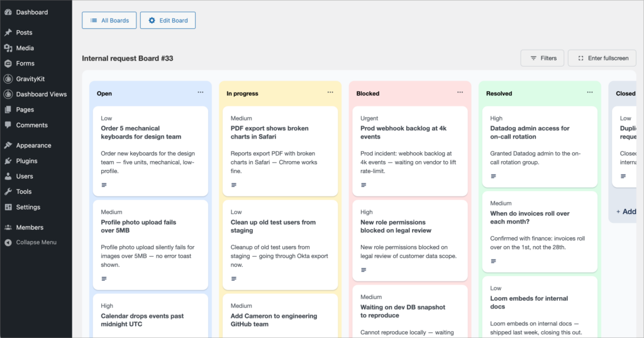Click description icon on webhook backlog card
Image resolution: width=644 pixels, height=338 pixels.
pos(364,185)
